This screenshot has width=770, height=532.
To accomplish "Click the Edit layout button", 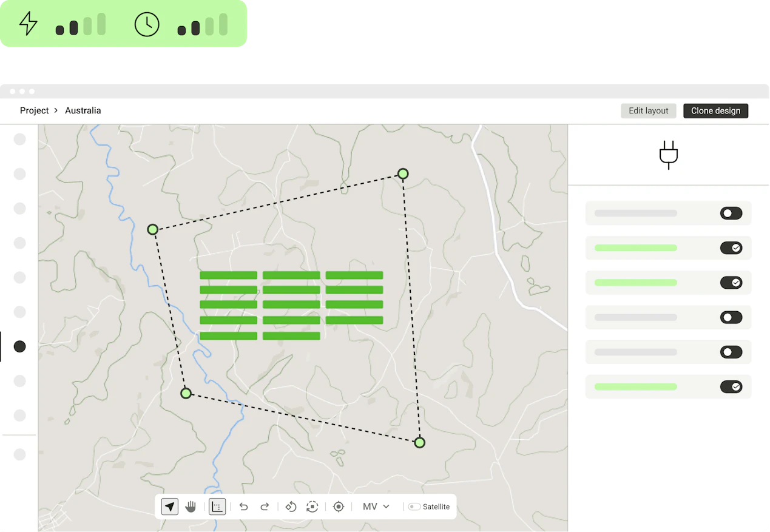I will click(x=649, y=111).
